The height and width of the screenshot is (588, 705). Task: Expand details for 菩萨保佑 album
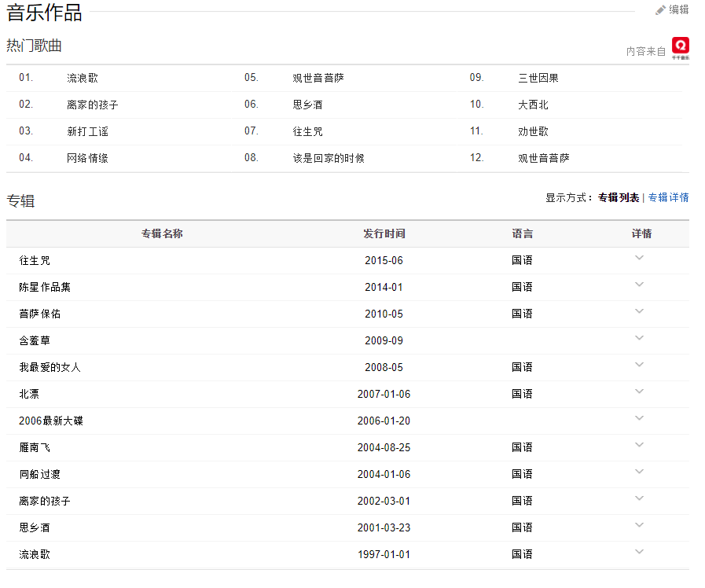click(x=639, y=311)
